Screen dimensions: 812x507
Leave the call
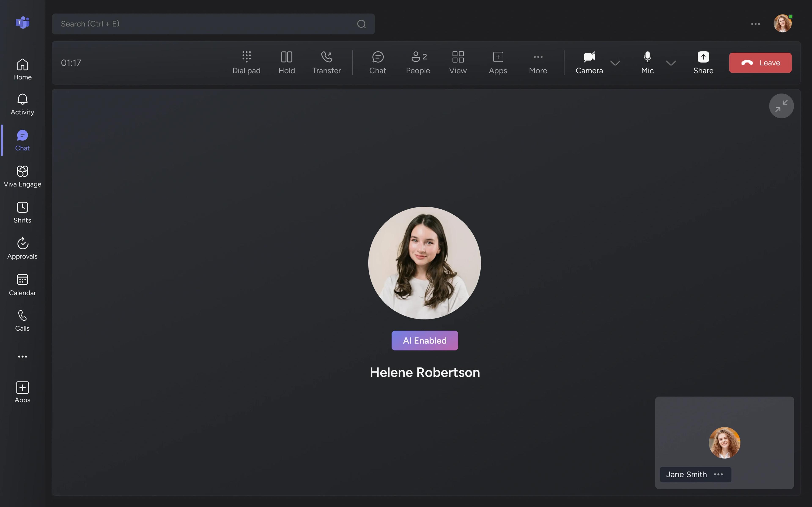coord(760,63)
